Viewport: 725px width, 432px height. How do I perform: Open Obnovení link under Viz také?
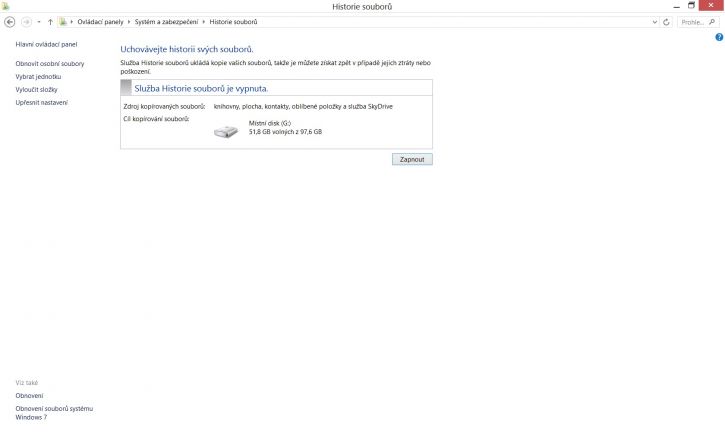tap(29, 396)
